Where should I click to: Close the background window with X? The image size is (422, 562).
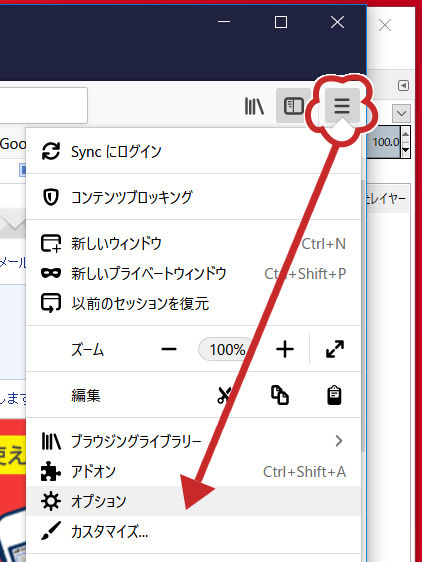[x=385, y=25]
